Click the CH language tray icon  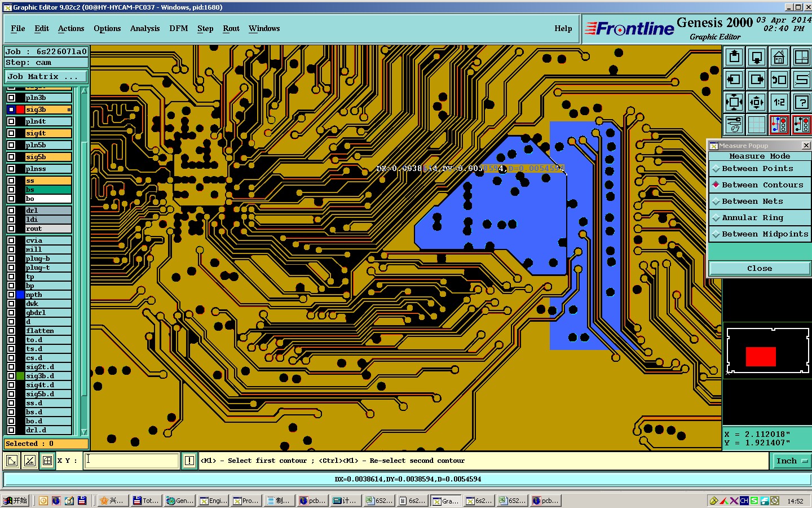click(744, 501)
